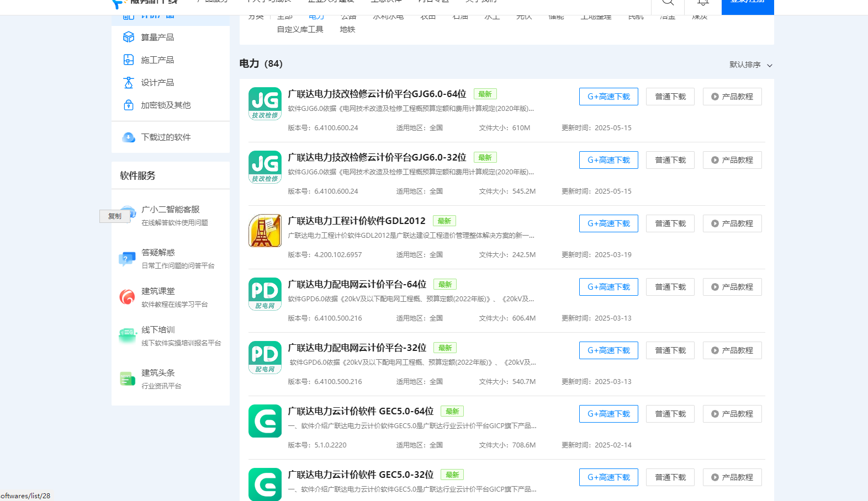The image size is (868, 501).
Task: Open the 施工产品 category icon
Action: pyautogui.click(x=129, y=60)
